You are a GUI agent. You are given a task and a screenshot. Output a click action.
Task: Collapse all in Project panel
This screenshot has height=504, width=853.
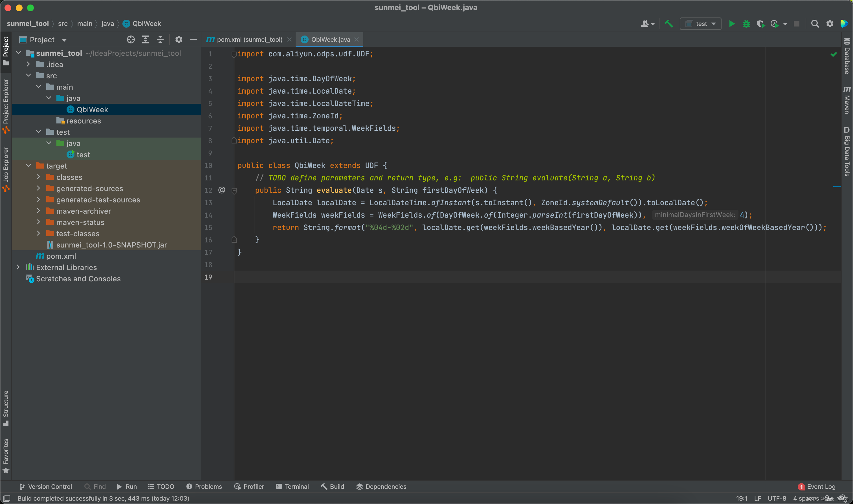point(160,40)
